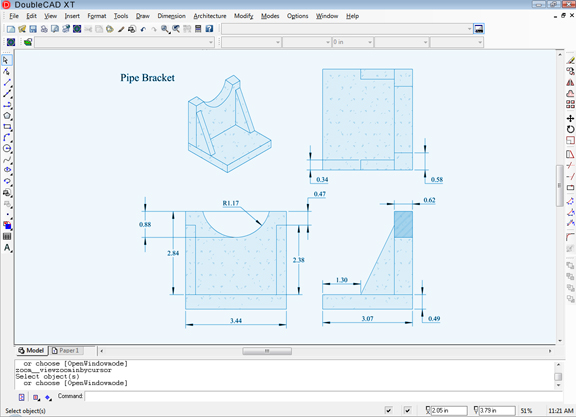Click the Layers manager icon on second toolbar row
The height and width of the screenshot is (417, 576).
coord(28,42)
